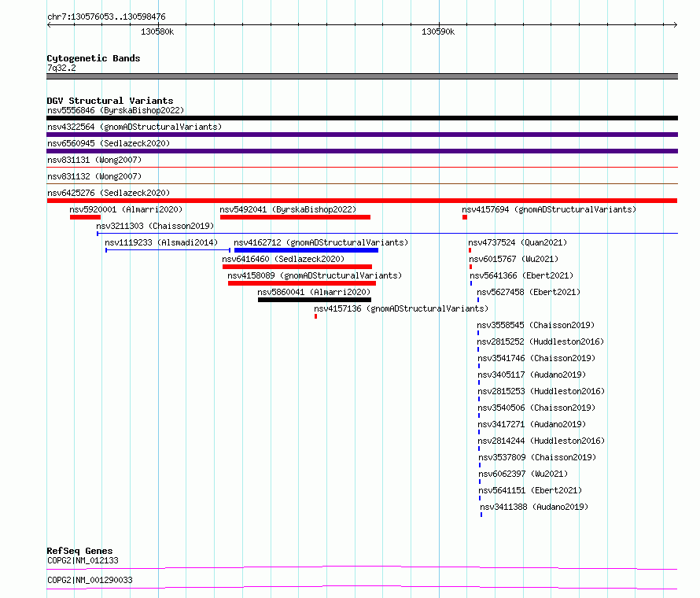Click nsv3537809 (Chaisson2019) label

[x=537, y=457]
